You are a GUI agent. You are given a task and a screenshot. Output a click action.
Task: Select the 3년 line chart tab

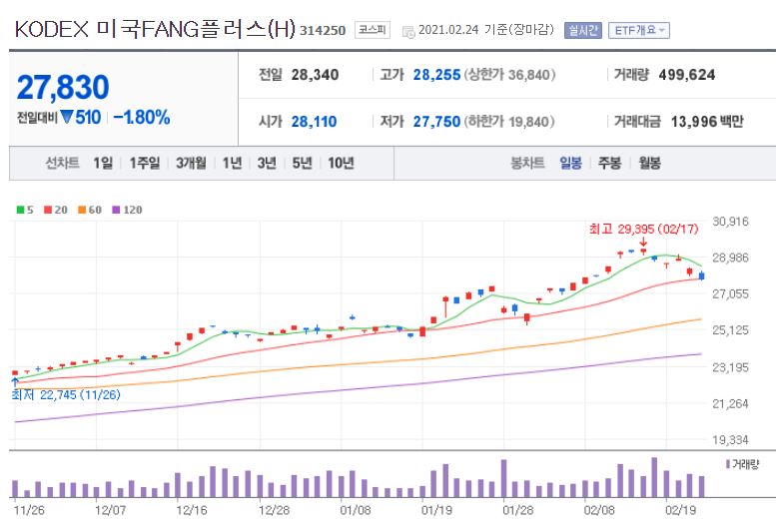pos(267,163)
